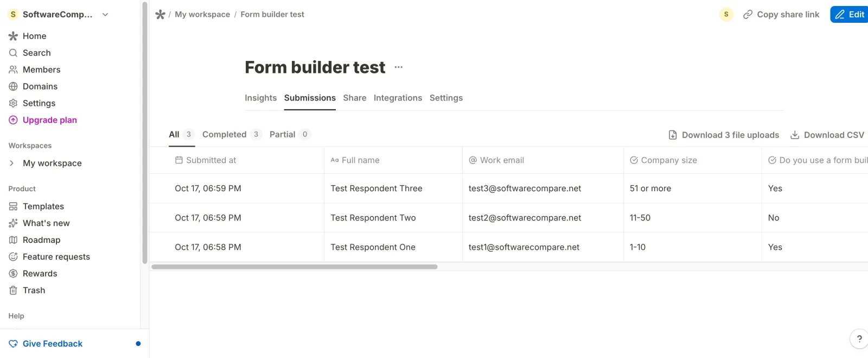This screenshot has height=358, width=868.
Task: Click the Give Feedback heart icon
Action: 13,344
